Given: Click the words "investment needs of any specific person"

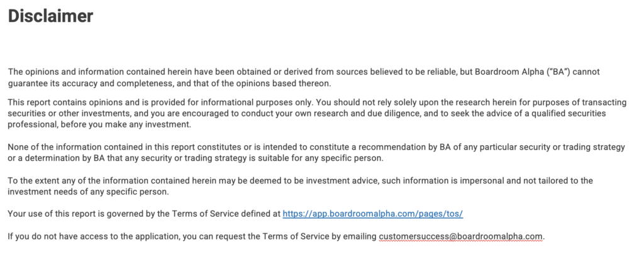Looking at the screenshot, I should pyautogui.click(x=88, y=192).
